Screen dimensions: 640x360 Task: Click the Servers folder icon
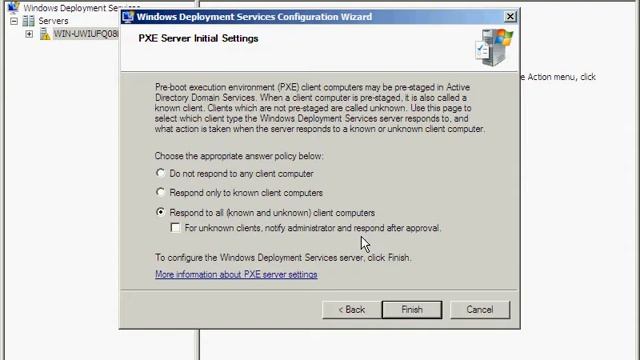29,21
